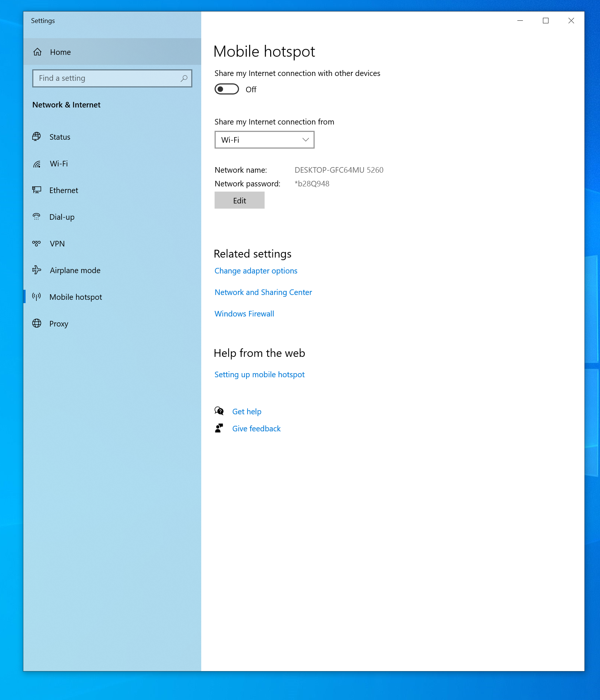Minimize the Settings window

coord(520,21)
